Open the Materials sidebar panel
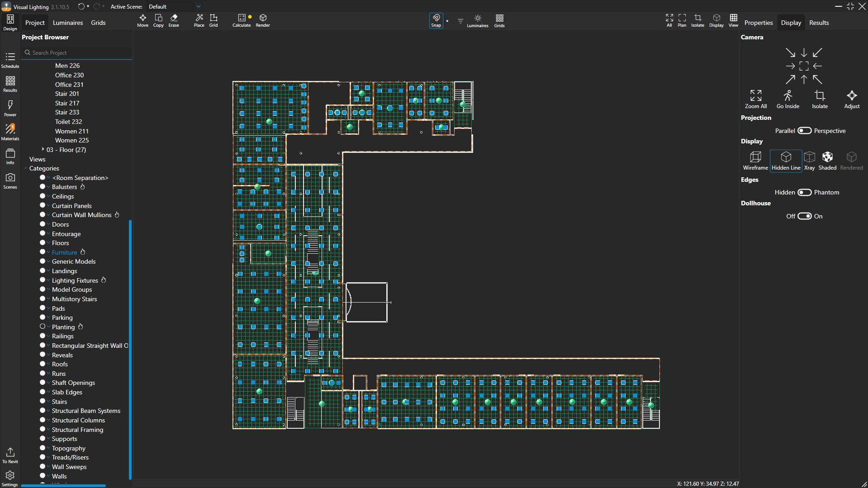The image size is (868, 488). click(x=10, y=132)
